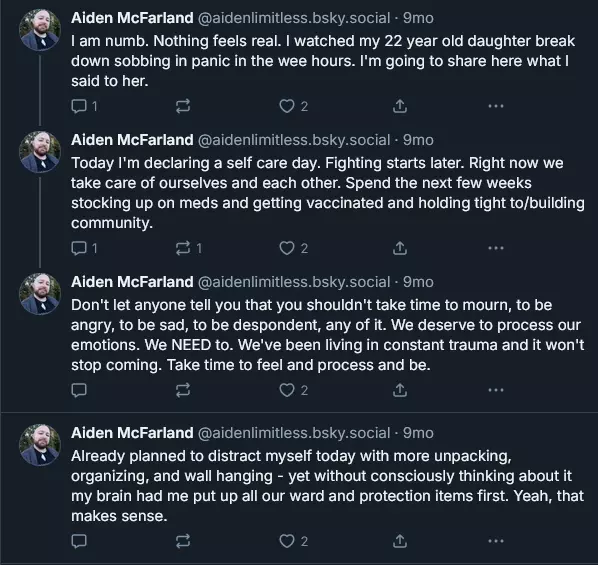Click the 9mo timestamp on third post
This screenshot has height=565, width=598.
418,282
